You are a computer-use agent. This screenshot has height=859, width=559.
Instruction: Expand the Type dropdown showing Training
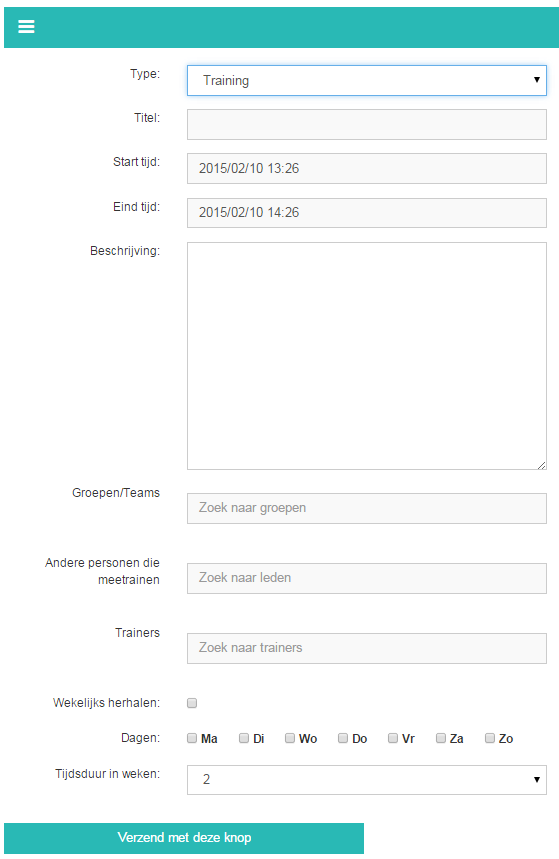(367, 81)
